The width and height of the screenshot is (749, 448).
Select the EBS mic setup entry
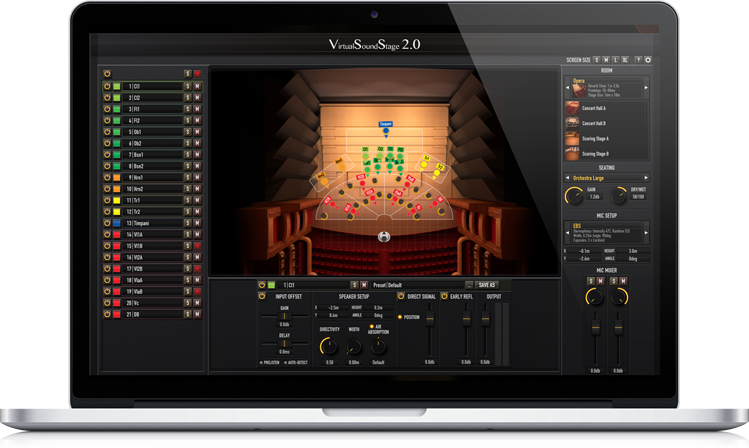point(607,233)
